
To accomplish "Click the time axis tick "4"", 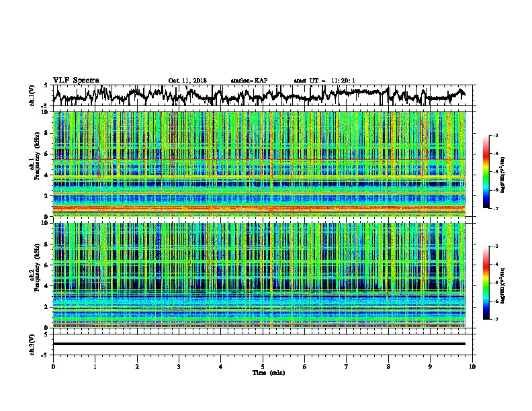I will 221,366.
